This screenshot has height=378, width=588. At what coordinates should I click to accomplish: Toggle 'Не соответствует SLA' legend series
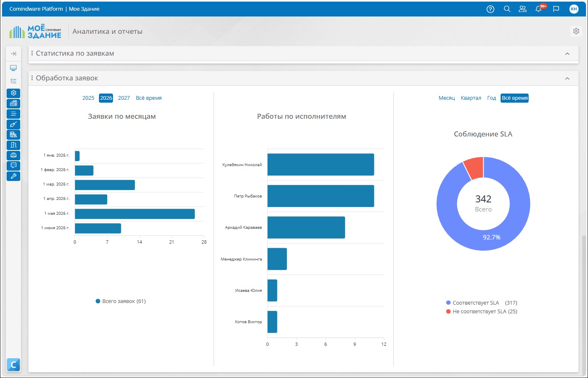pos(482,312)
